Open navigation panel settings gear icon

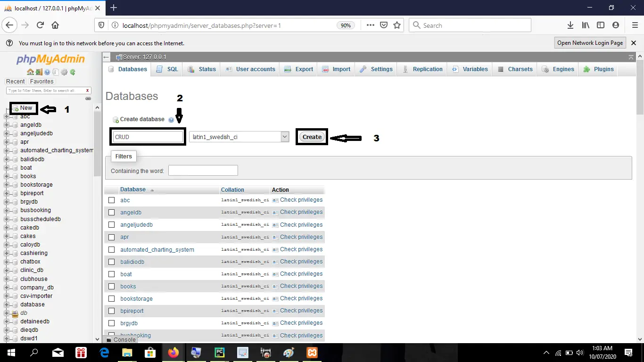pyautogui.click(x=64, y=72)
